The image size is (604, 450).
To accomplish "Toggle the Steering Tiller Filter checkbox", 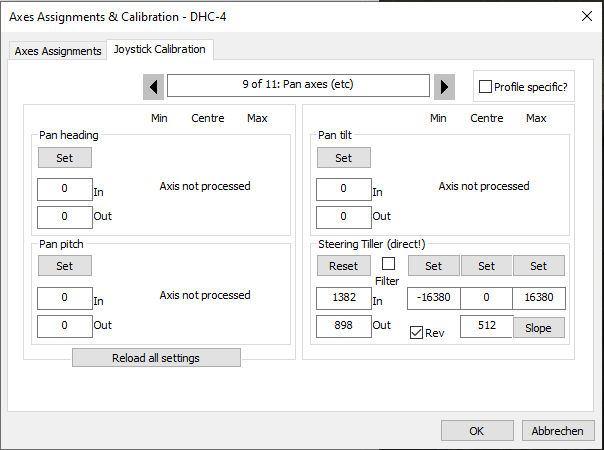I will 388,264.
